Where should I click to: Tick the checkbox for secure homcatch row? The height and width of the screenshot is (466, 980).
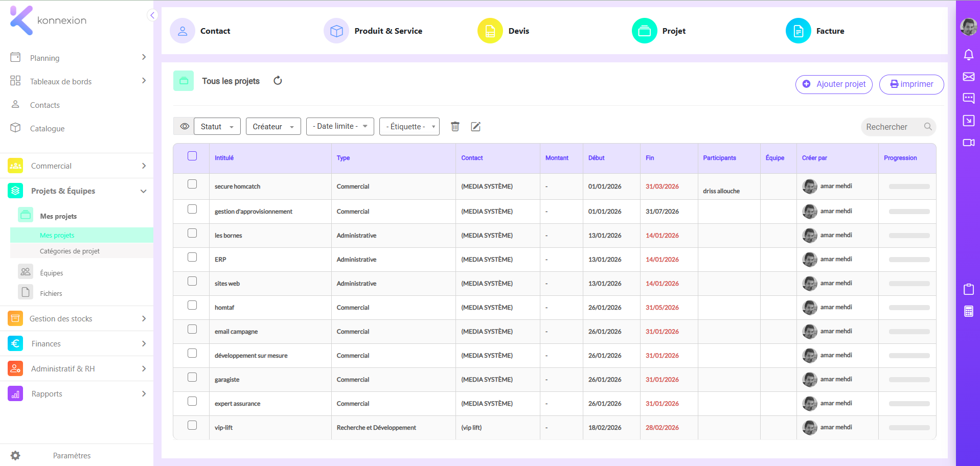tap(192, 184)
